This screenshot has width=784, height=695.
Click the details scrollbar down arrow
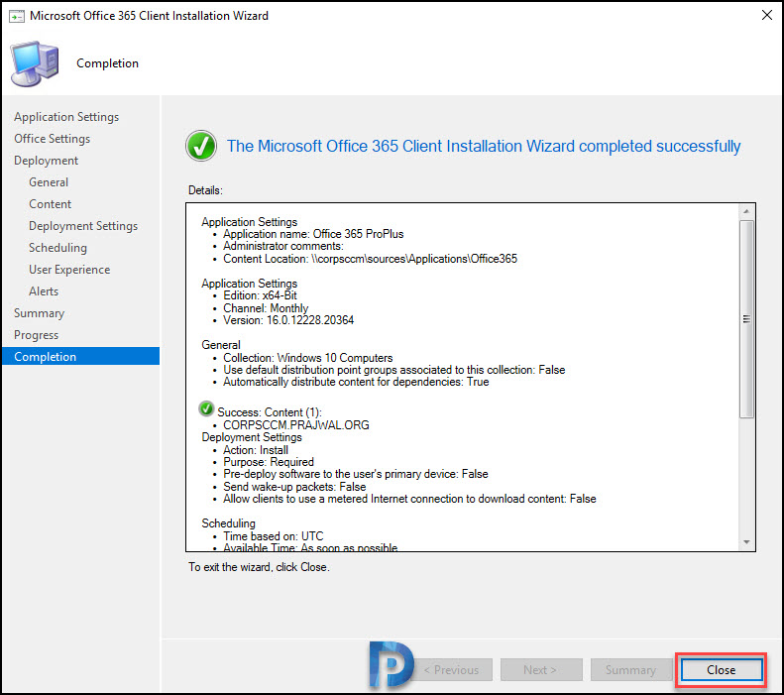746,542
